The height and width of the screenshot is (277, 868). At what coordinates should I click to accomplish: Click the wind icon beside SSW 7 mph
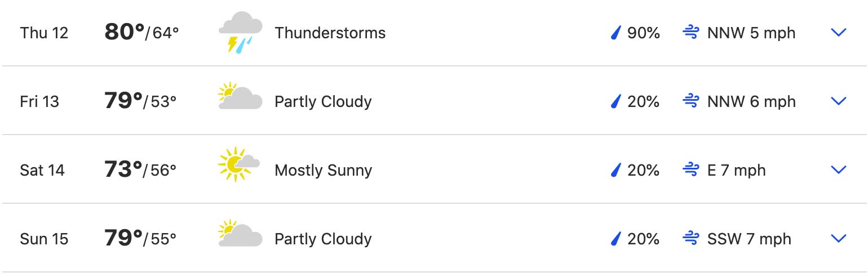click(691, 239)
